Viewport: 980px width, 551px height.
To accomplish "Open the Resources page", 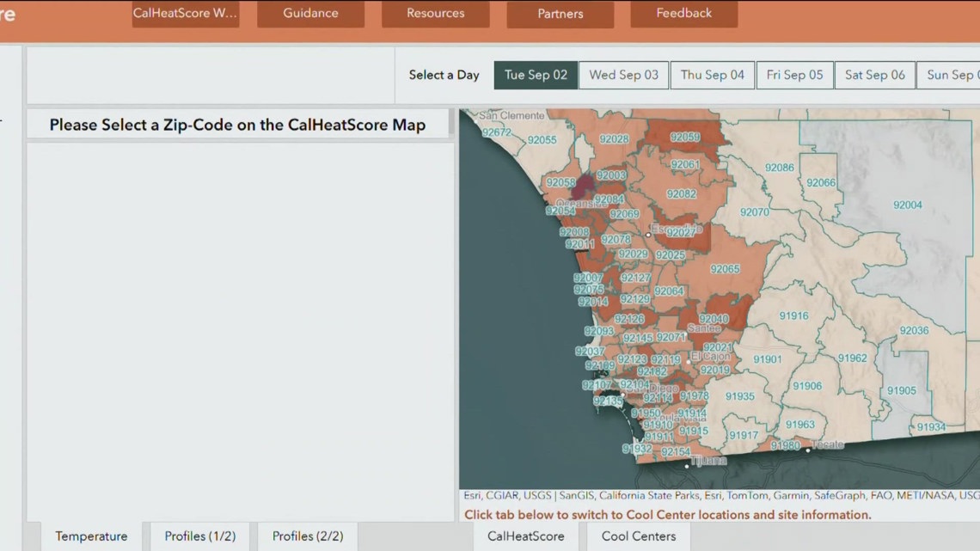I will tap(435, 13).
